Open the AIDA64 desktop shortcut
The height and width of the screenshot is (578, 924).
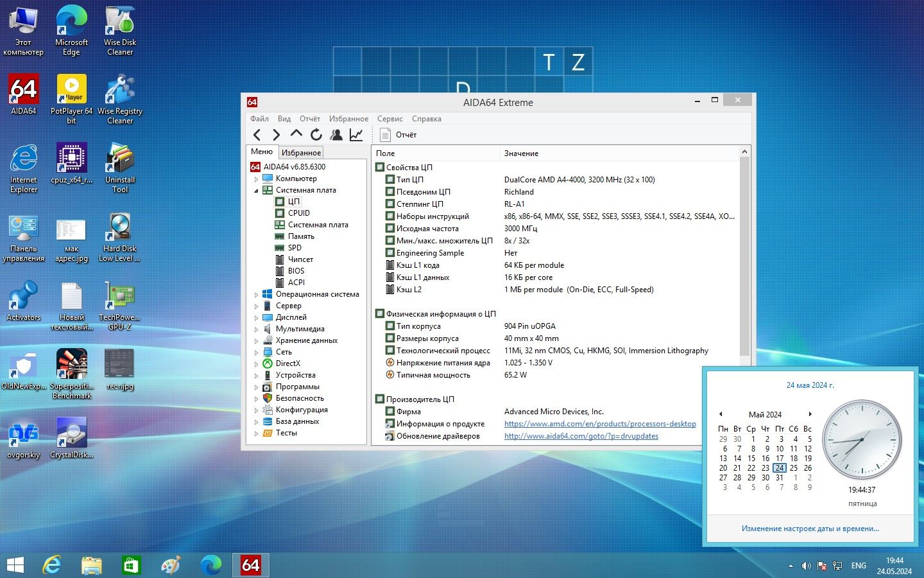(24, 94)
